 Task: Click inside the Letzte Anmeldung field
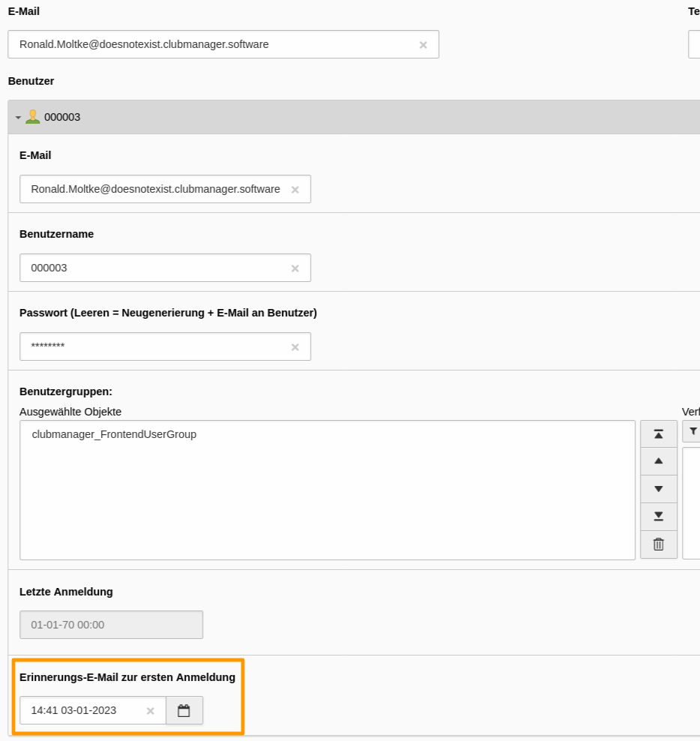coord(111,624)
